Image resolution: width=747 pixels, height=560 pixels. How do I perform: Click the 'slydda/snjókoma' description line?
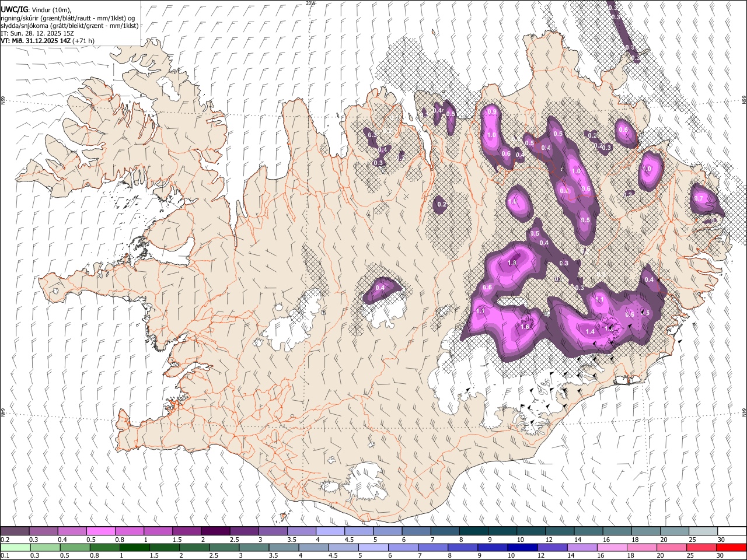pos(69,26)
